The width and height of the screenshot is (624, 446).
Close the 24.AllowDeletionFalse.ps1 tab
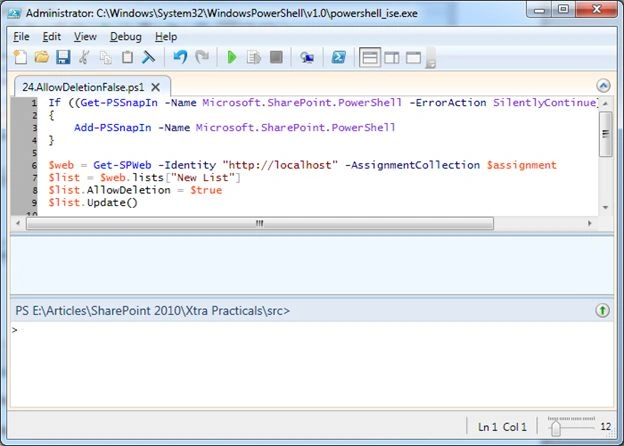[156, 87]
